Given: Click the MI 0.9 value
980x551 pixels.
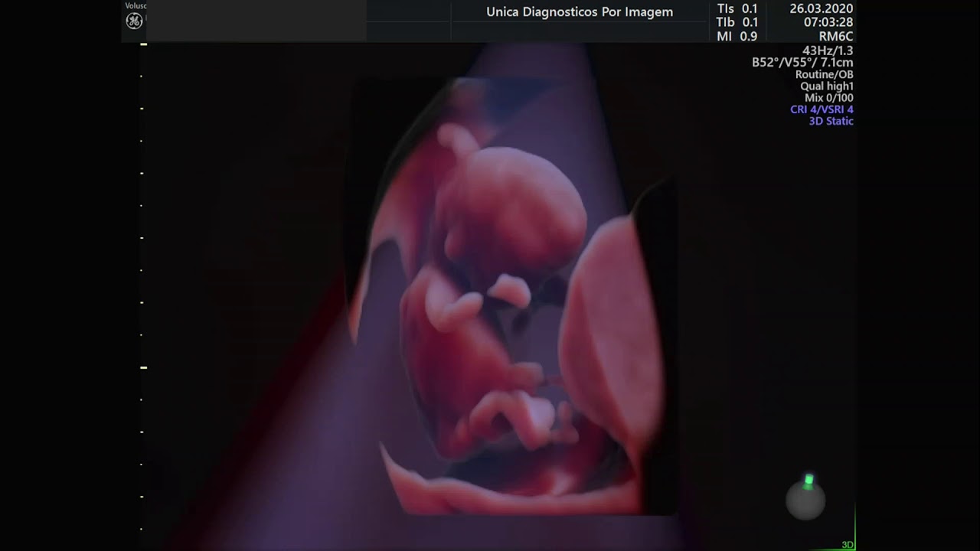Looking at the screenshot, I should (737, 36).
